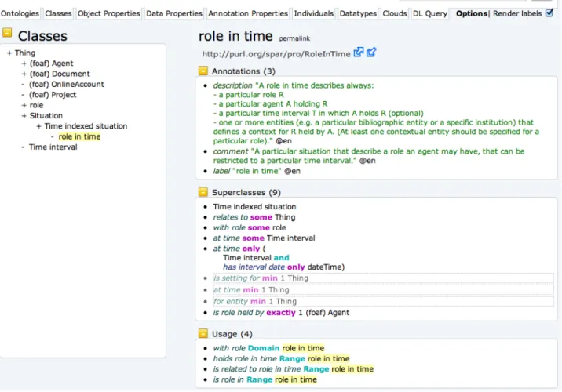Select (foaf) Document class label in tree
Screen dimensions: 562x392
coord(60,74)
